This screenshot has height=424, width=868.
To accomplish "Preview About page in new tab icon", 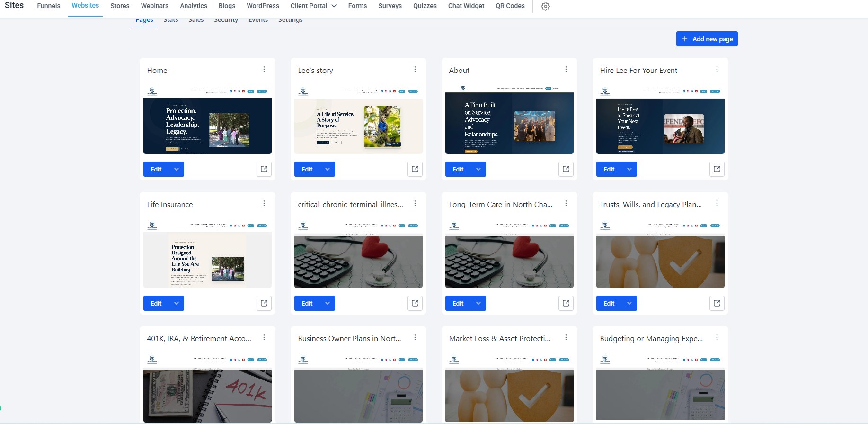I will tap(566, 169).
